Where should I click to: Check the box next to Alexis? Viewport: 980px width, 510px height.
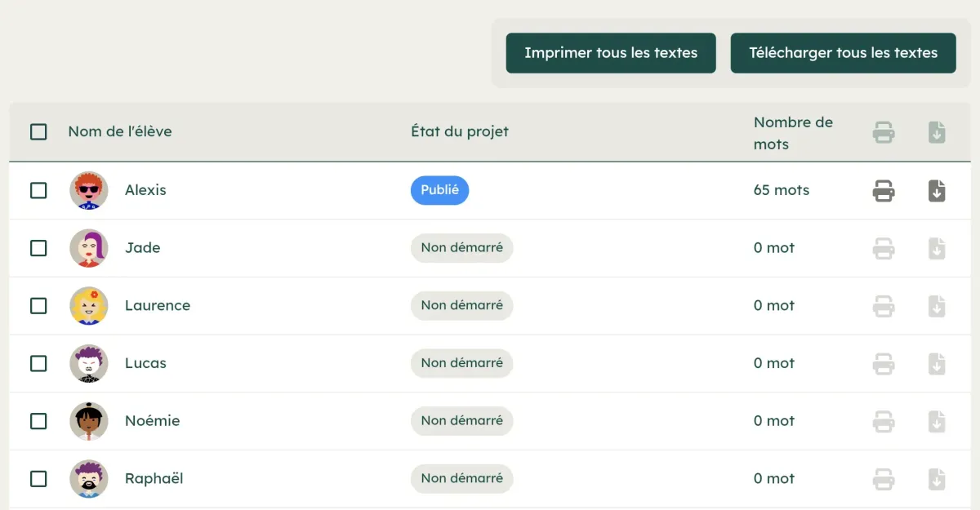pos(38,190)
